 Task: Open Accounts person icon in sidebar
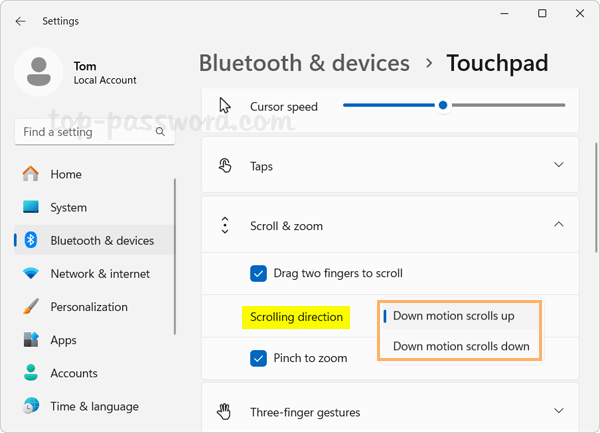coord(31,373)
